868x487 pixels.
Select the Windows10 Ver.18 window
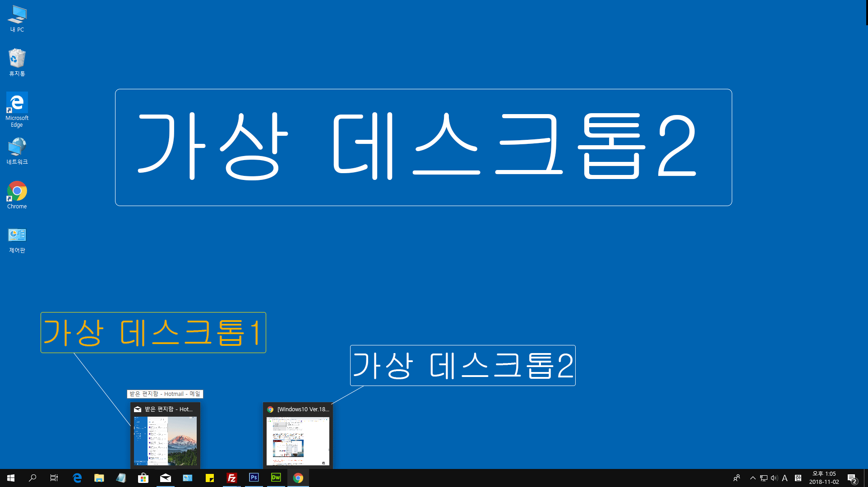(x=297, y=436)
